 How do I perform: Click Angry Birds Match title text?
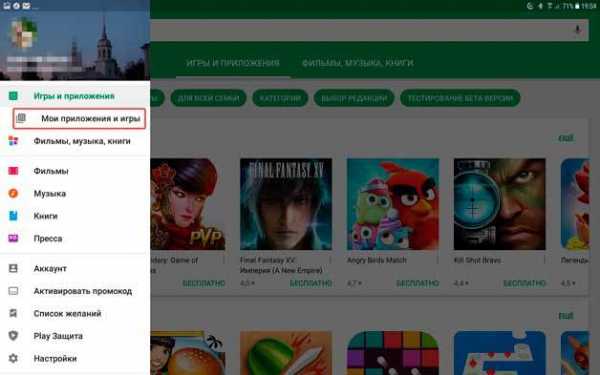(x=377, y=260)
